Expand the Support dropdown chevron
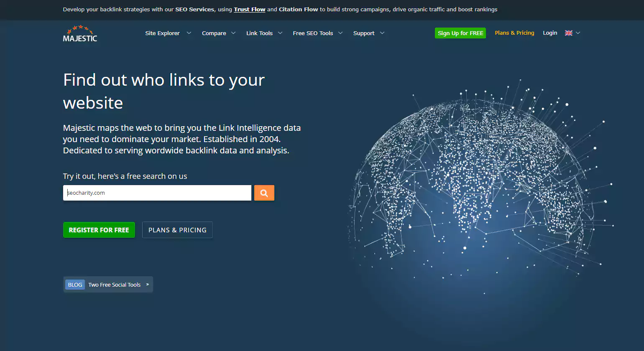644x351 pixels. 382,33
